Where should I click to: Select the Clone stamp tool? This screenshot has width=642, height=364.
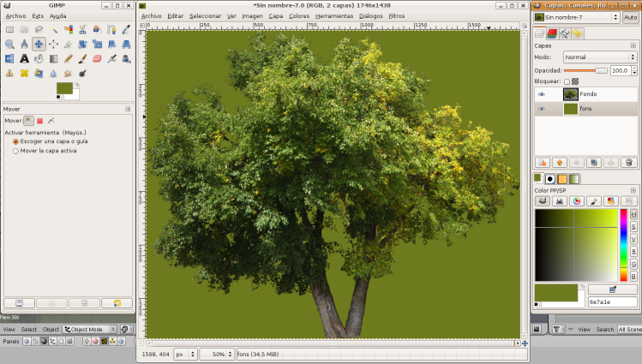(9, 74)
